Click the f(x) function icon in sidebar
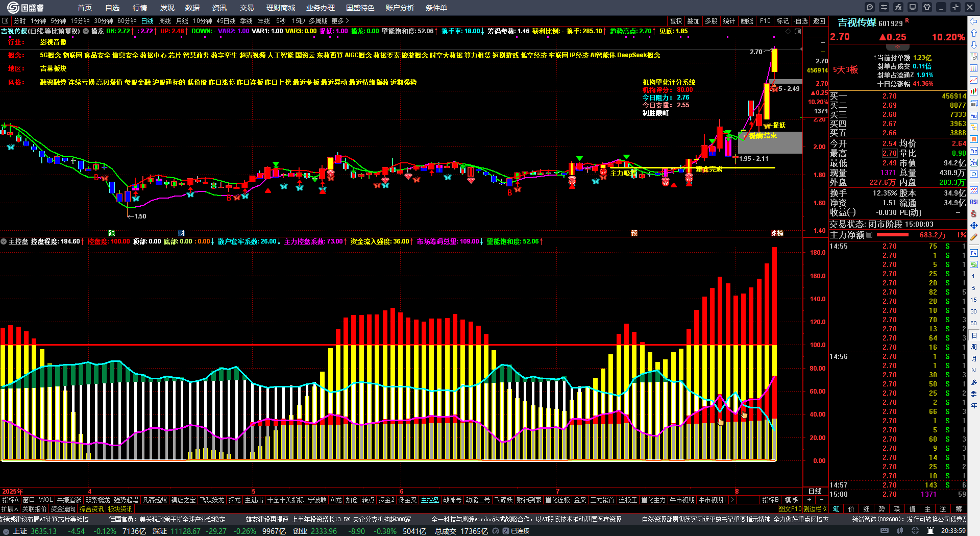980x536 pixels. (974, 163)
